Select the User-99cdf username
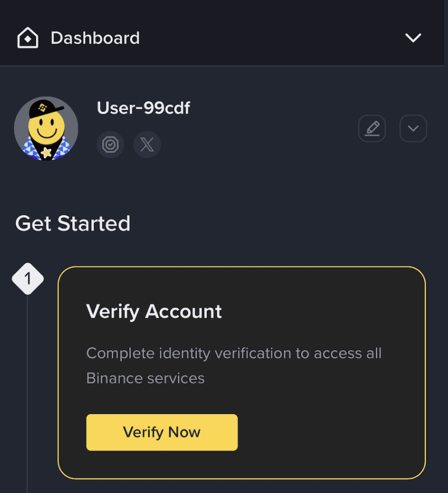 pyautogui.click(x=143, y=108)
